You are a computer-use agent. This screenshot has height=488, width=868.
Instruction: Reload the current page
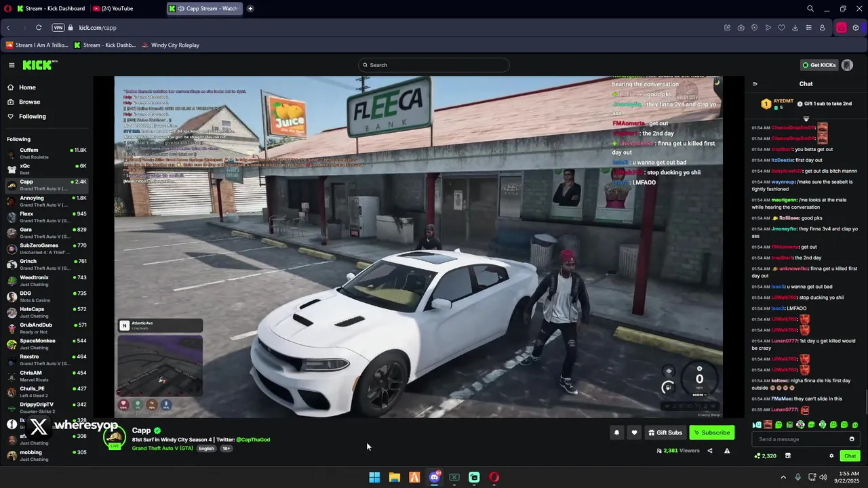39,28
